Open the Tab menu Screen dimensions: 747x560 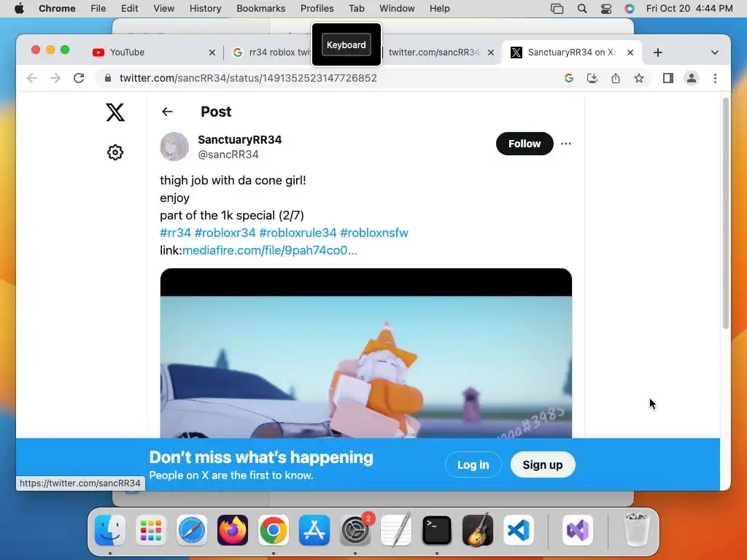pos(356,9)
